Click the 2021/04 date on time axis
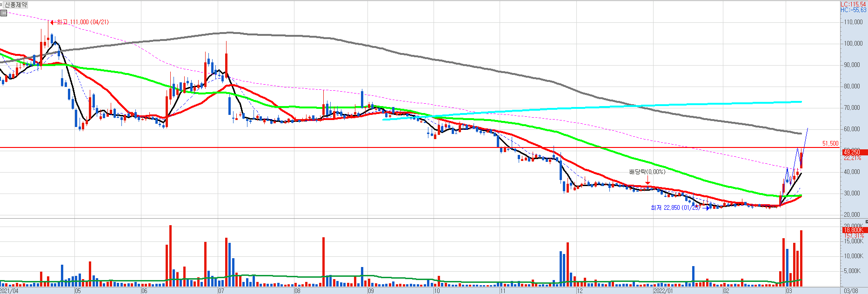Image resolution: width=868 pixels, height=294 pixels. [9, 291]
